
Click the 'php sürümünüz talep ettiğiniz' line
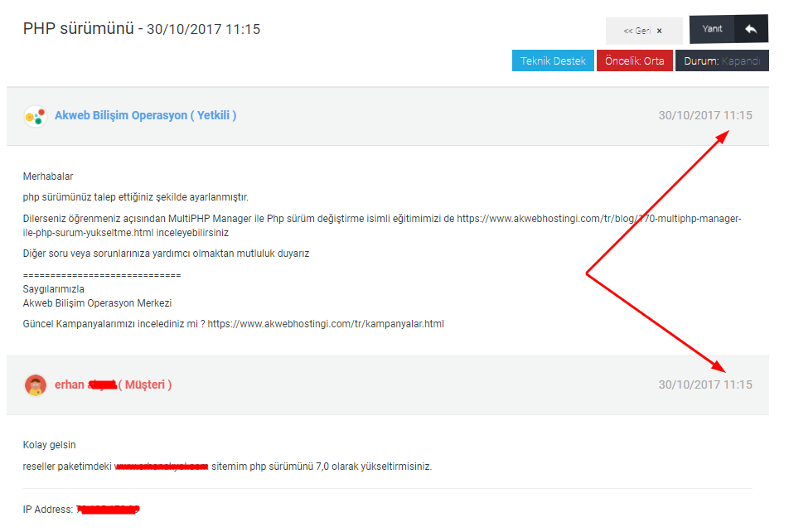point(135,196)
